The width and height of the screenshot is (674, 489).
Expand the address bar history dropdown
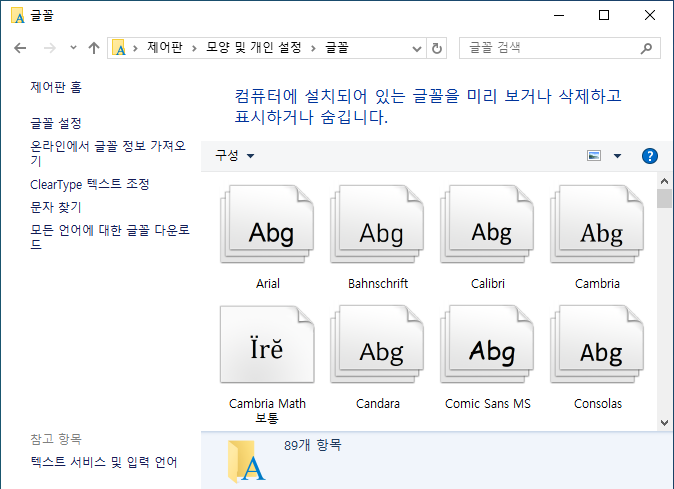tap(417, 49)
